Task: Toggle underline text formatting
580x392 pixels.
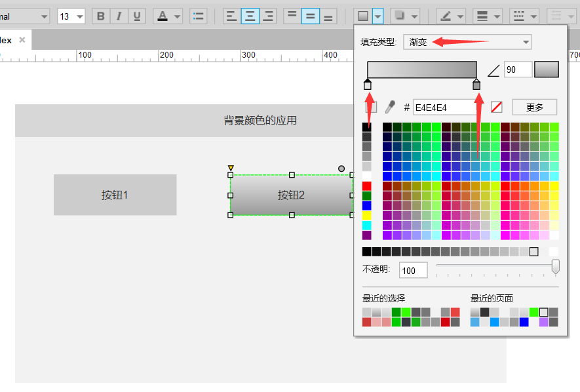Action: tap(136, 16)
